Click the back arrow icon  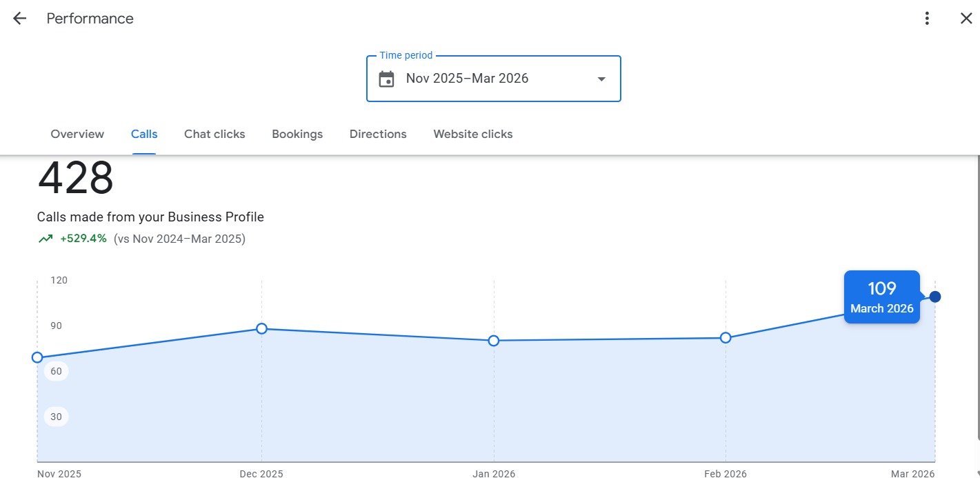point(19,19)
